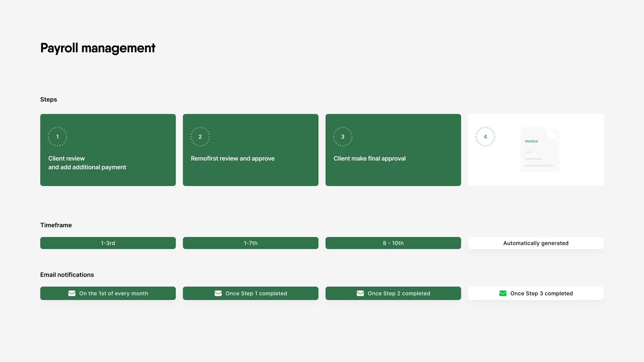Click the green 'Invoice' word on the document
The image size is (644, 362).
click(531, 141)
